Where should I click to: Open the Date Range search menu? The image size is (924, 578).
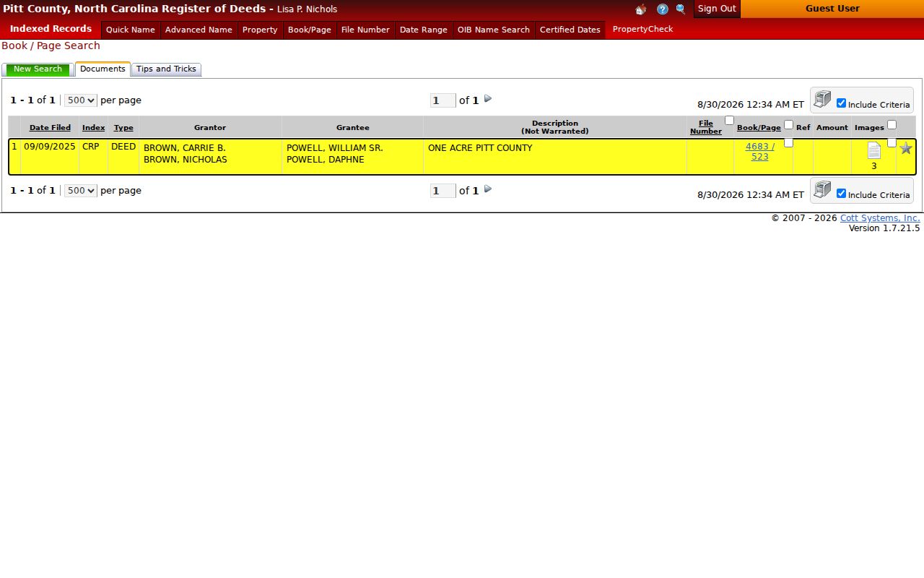pyautogui.click(x=424, y=30)
